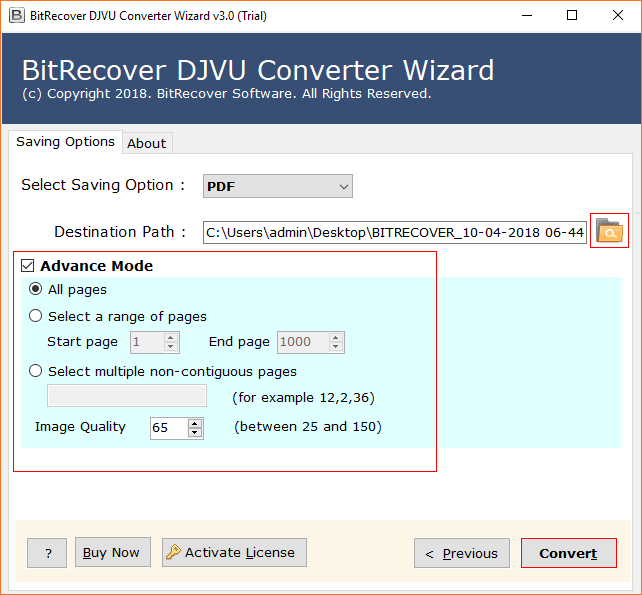Click the '(for example 12,2,36)' hint text

point(303,397)
